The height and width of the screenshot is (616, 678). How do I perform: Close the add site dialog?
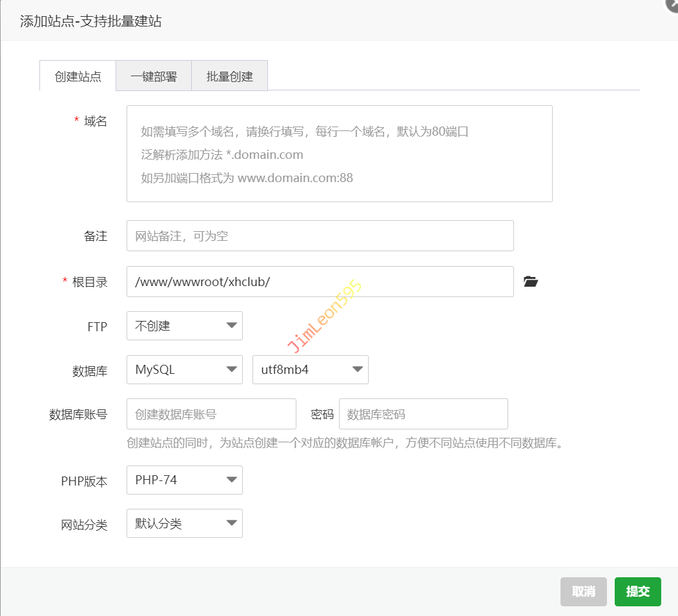(x=672, y=4)
